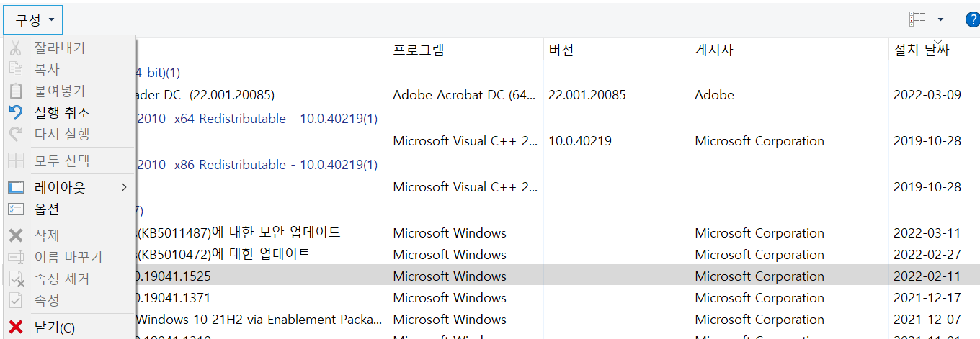Click the blue undo arrow icon
The image size is (980, 339).
(16, 113)
